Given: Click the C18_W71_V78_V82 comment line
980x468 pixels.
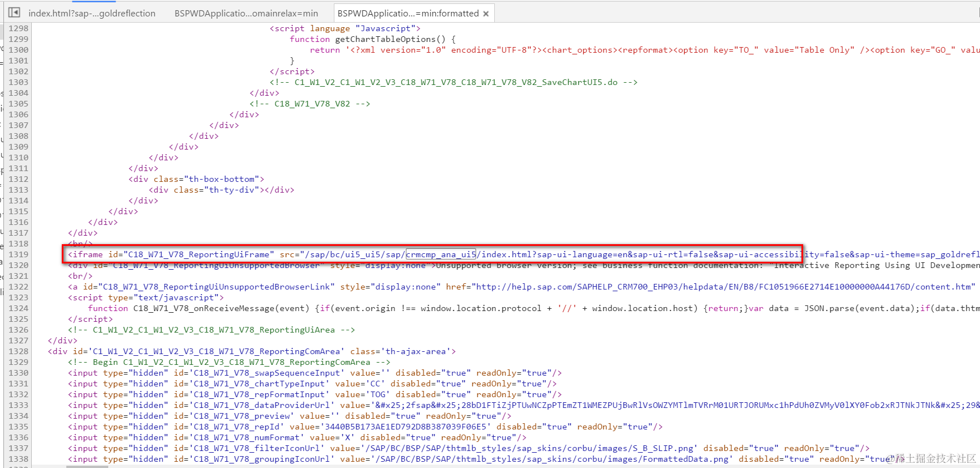Looking at the screenshot, I should click(x=310, y=104).
